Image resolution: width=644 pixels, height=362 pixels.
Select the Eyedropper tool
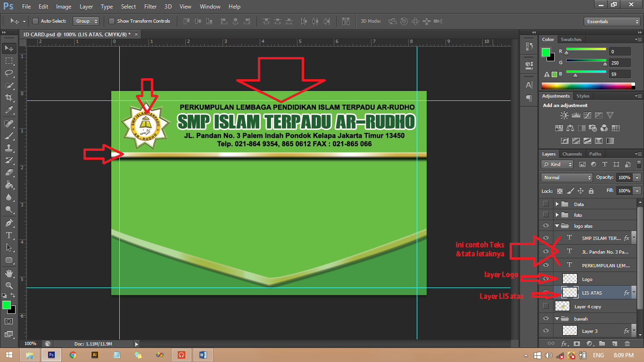tap(9, 110)
